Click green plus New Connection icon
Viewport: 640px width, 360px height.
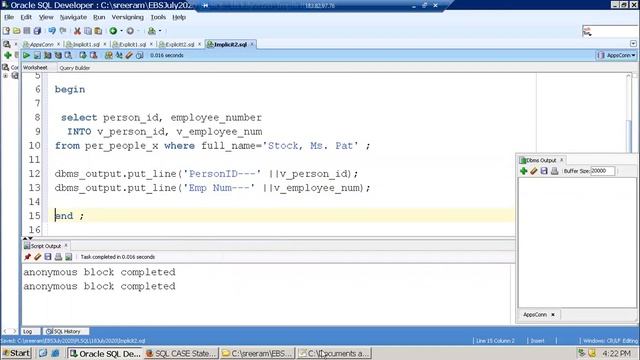[x=7, y=55]
